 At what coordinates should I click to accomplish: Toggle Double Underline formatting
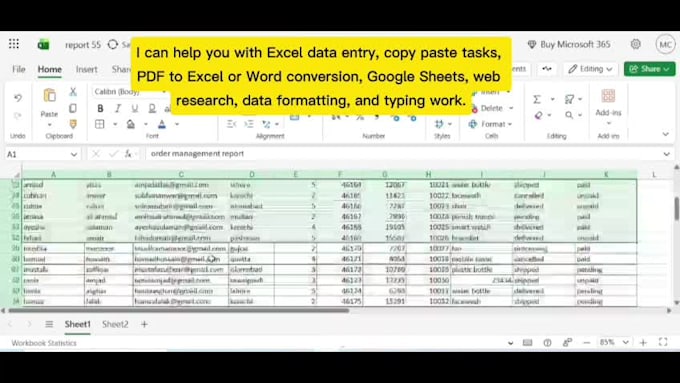click(152, 108)
